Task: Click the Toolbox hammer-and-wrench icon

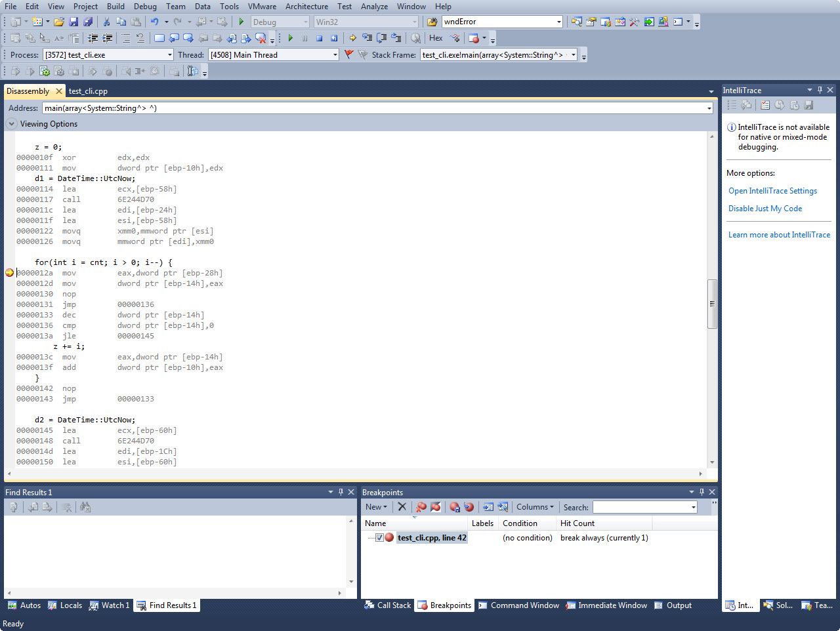Action: pyautogui.click(x=634, y=22)
